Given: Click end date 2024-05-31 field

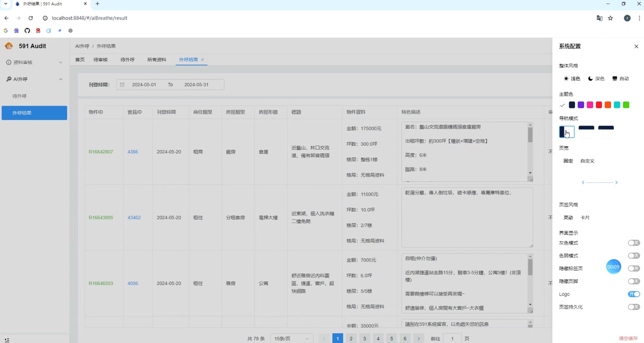Looking at the screenshot, I should [x=196, y=85].
